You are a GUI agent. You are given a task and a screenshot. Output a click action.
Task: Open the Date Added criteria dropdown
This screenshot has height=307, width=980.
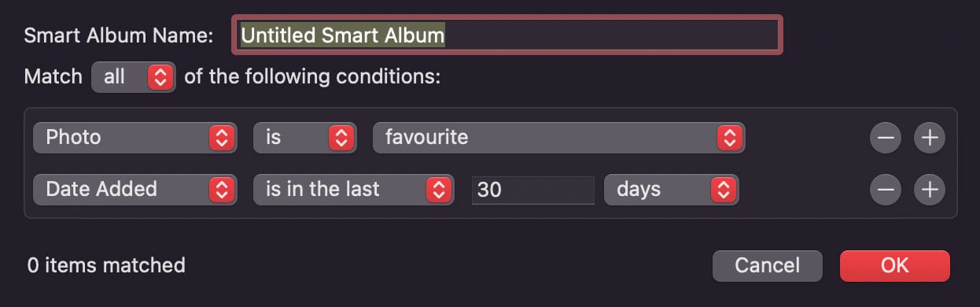tap(135, 189)
